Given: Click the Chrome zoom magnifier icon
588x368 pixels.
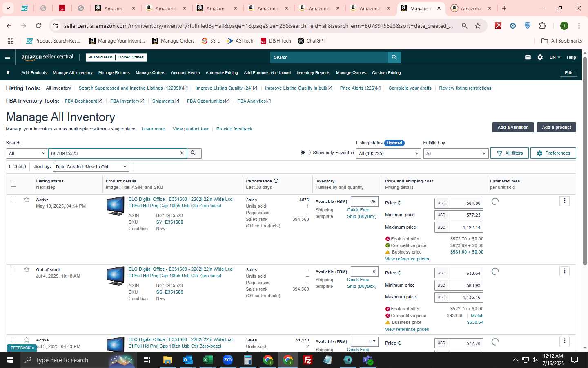Looking at the screenshot, I should [x=464, y=26].
